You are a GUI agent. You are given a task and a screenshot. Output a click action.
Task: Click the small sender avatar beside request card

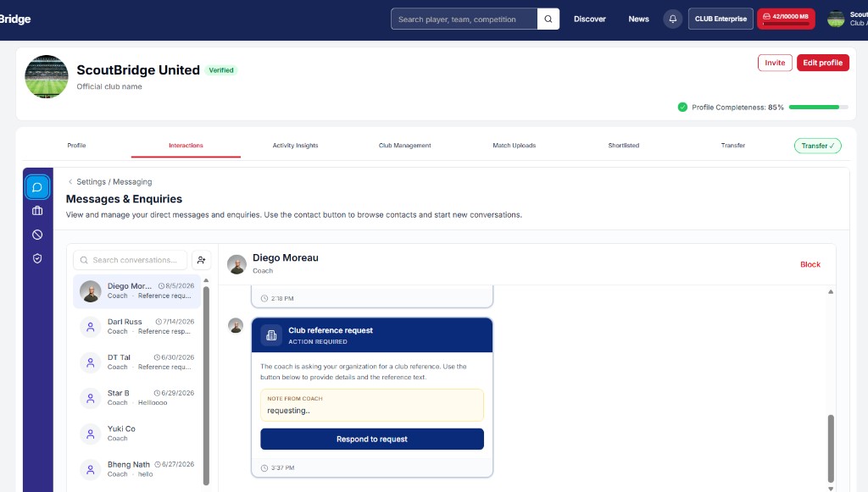click(x=236, y=325)
